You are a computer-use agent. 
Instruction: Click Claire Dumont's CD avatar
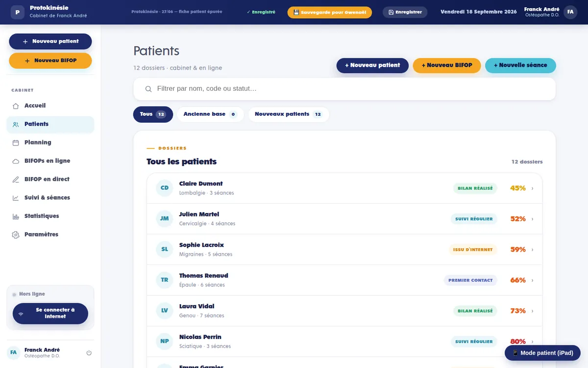[x=165, y=188]
